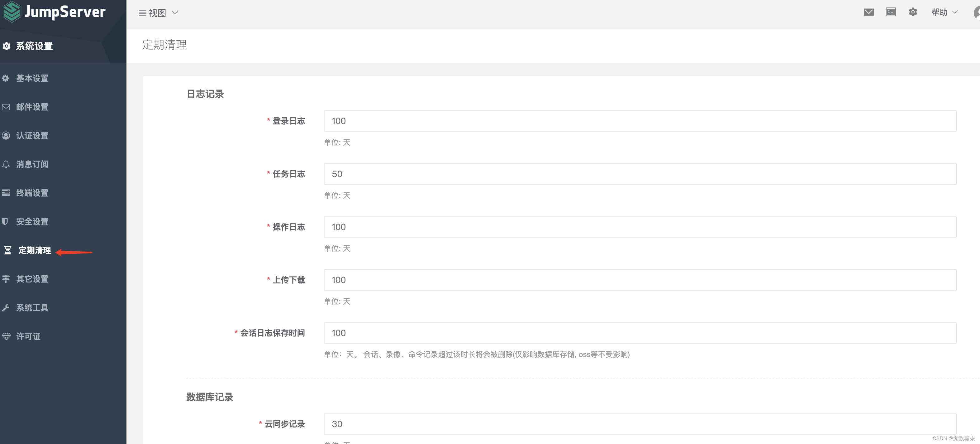Focus the 登录日志 input field
980x444 pixels.
click(640, 121)
